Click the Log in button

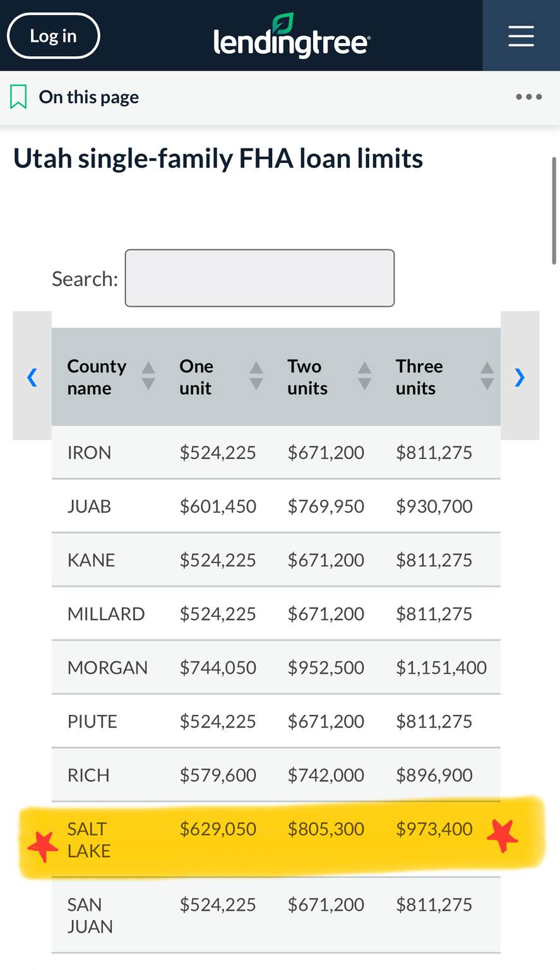pos(53,36)
